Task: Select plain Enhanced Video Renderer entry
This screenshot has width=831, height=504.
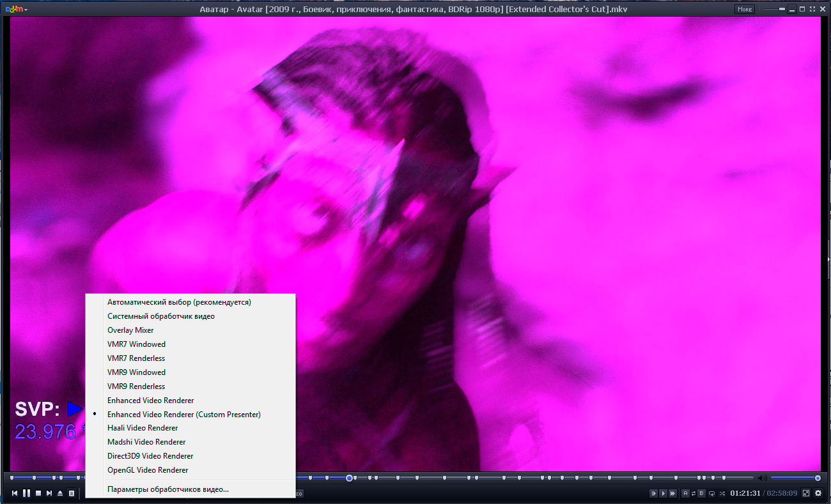Action: (x=190, y=401)
